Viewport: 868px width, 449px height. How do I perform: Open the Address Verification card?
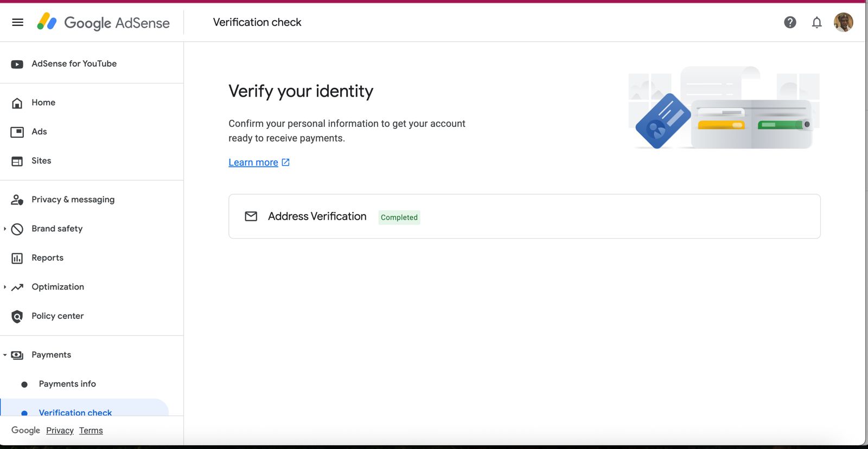point(524,216)
